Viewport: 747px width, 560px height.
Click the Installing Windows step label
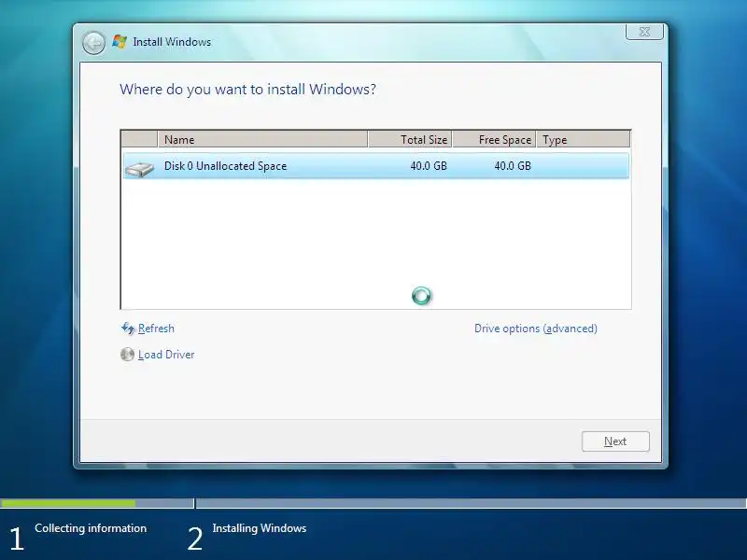[260, 528]
